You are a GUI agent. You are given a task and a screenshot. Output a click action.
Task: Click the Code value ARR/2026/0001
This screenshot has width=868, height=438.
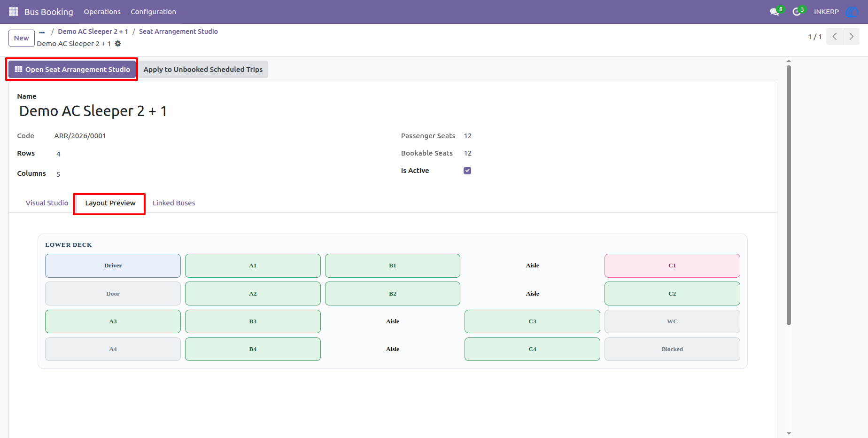tap(80, 136)
